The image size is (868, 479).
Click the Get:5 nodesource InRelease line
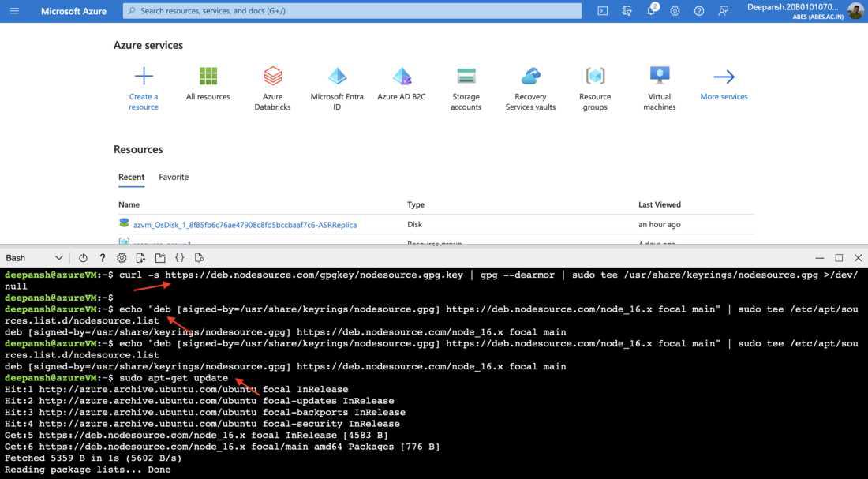(196, 436)
